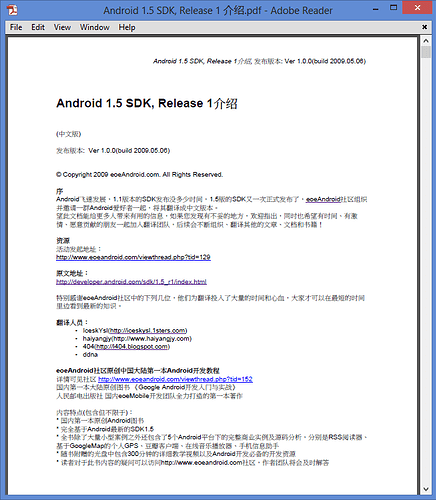The height and width of the screenshot is (500, 436).
Task: Open the Help menu
Action: click(127, 27)
